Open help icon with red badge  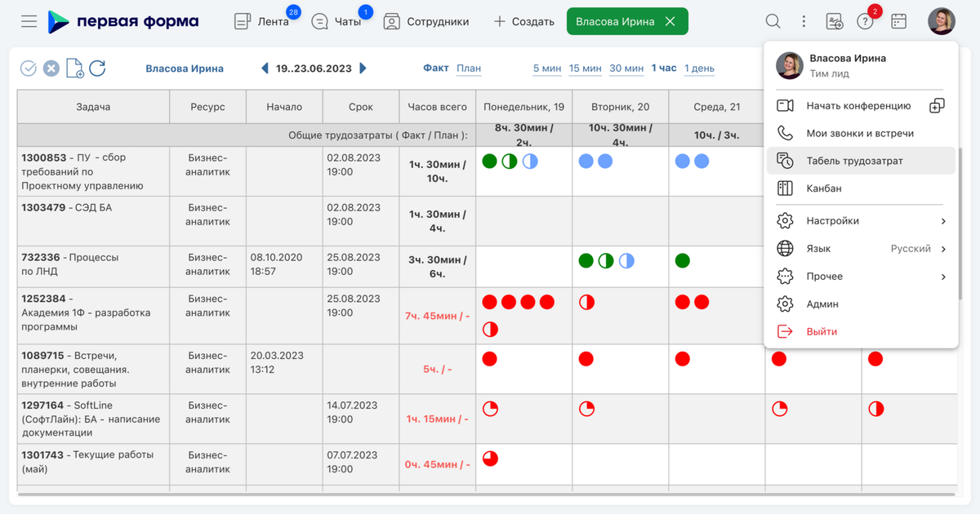click(866, 22)
